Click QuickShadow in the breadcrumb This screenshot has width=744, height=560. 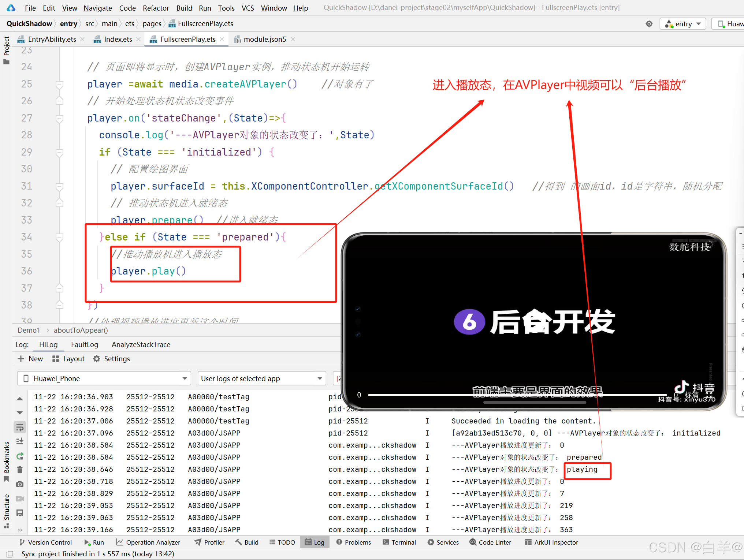click(x=29, y=23)
